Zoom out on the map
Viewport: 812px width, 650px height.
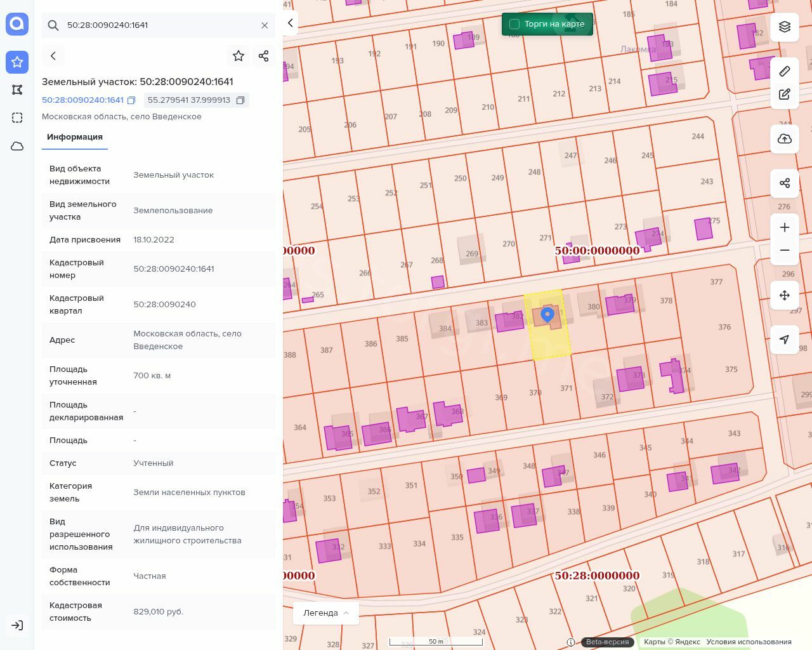click(785, 250)
